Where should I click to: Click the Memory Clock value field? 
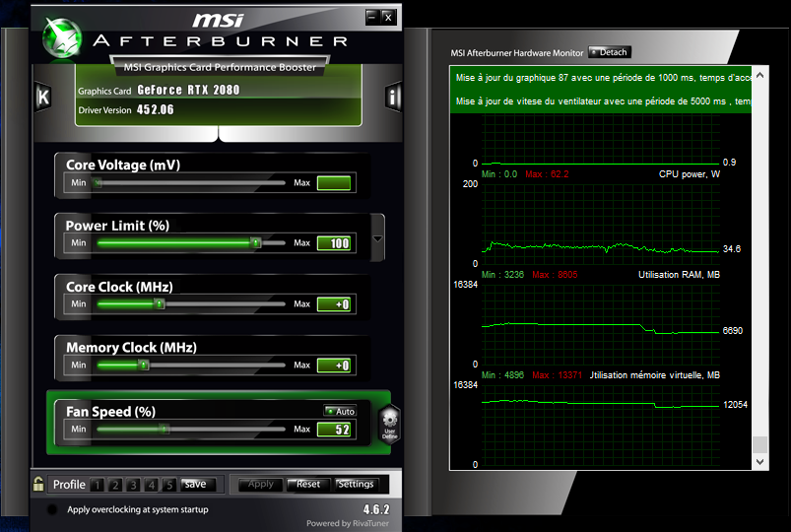click(334, 365)
